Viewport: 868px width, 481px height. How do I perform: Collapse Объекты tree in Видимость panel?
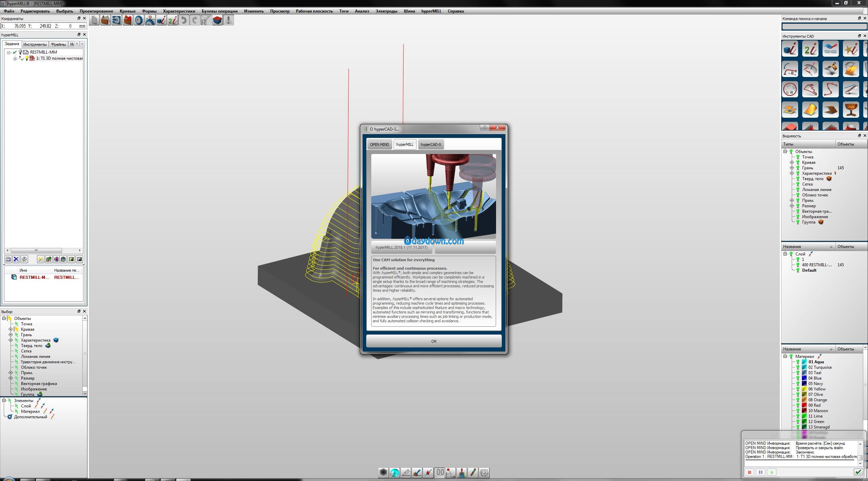coord(785,152)
